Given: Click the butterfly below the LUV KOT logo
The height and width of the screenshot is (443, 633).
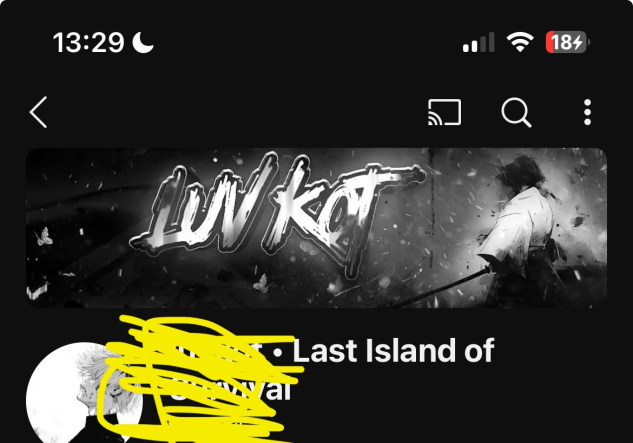Looking at the screenshot, I should tap(261, 283).
